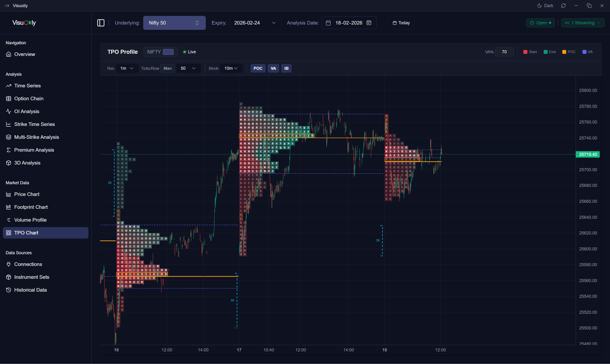This screenshot has height=364, width=610.
Task: Toggle the IB display on the chart
Action: (286, 68)
